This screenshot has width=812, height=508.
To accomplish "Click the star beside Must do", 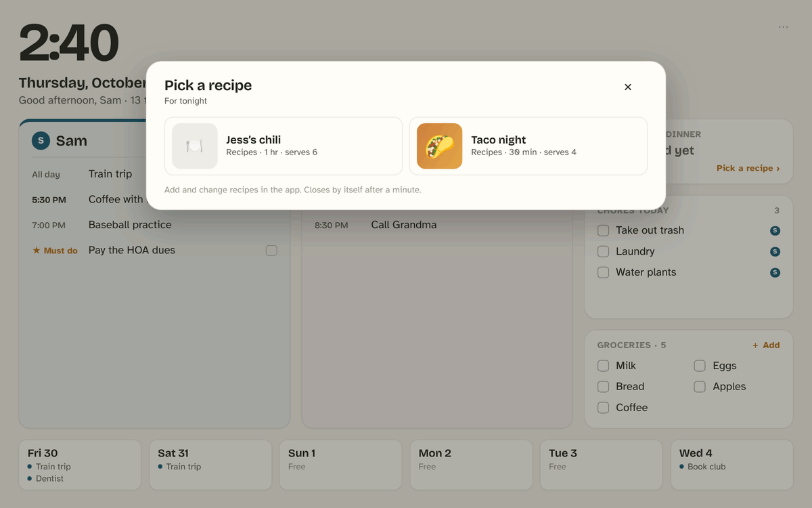I will click(37, 251).
